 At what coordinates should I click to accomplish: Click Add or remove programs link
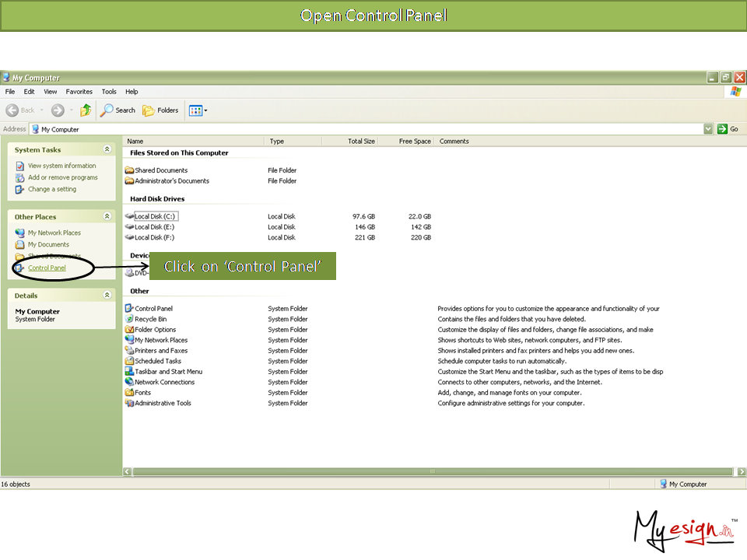[x=62, y=177]
